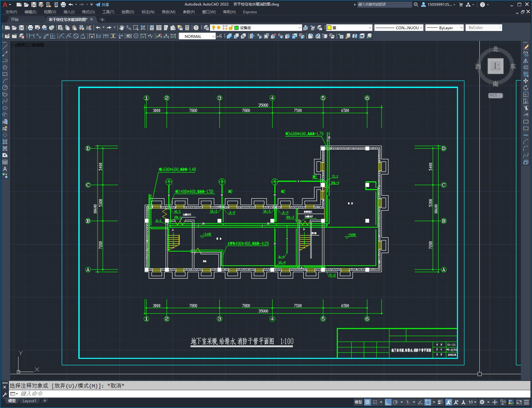532x408 pixels.
Task: Click the Angular dimension tool icon
Action: (83, 36)
